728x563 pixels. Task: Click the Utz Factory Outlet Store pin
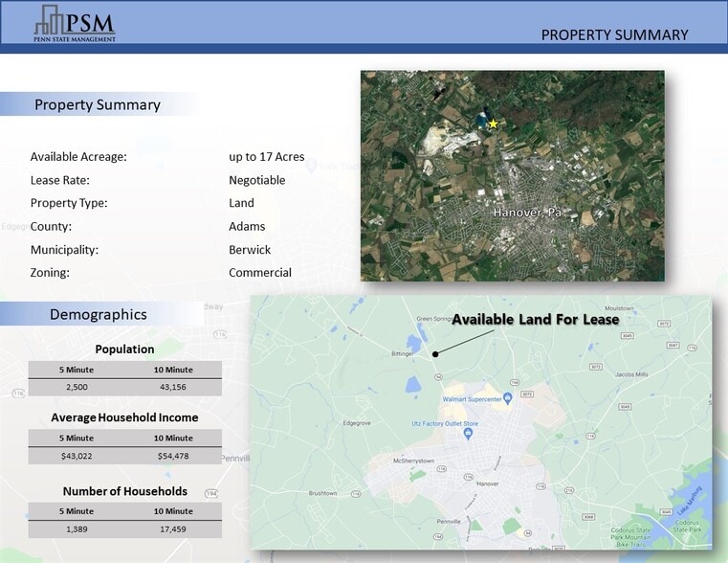pyautogui.click(x=468, y=434)
